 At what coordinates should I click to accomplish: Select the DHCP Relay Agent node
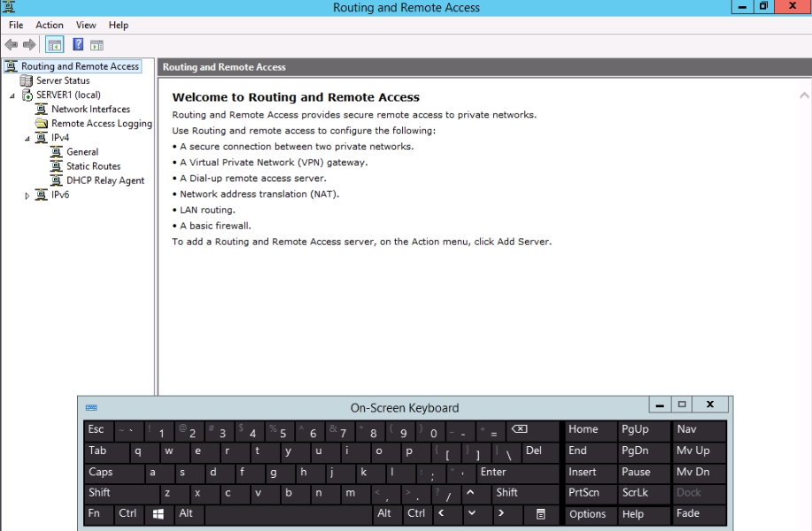(x=104, y=181)
